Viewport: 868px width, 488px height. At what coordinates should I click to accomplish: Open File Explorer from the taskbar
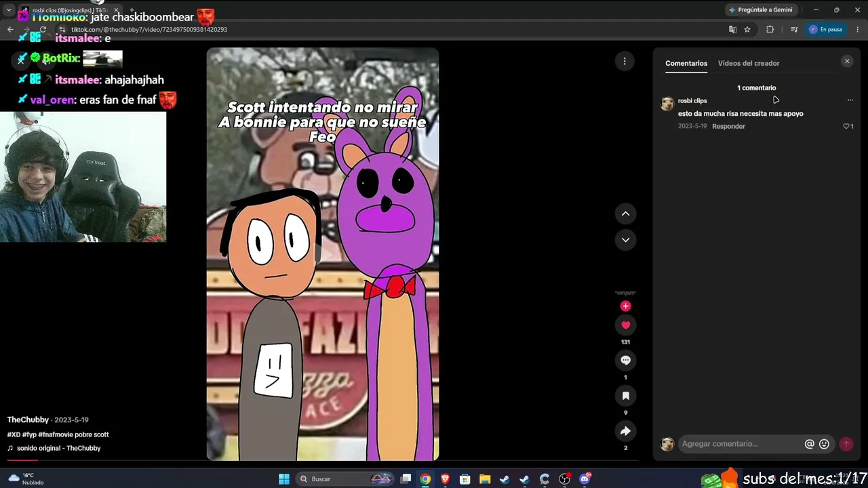[485, 479]
